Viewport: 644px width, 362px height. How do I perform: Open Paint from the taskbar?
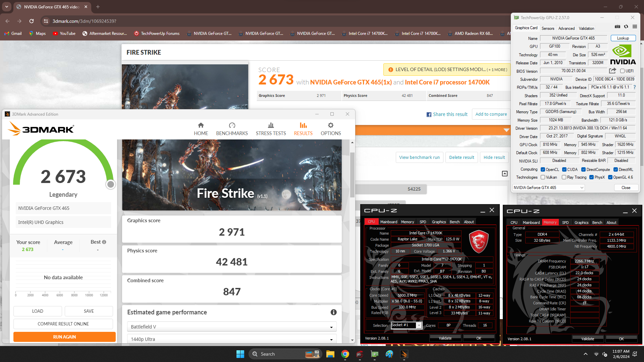389,354
